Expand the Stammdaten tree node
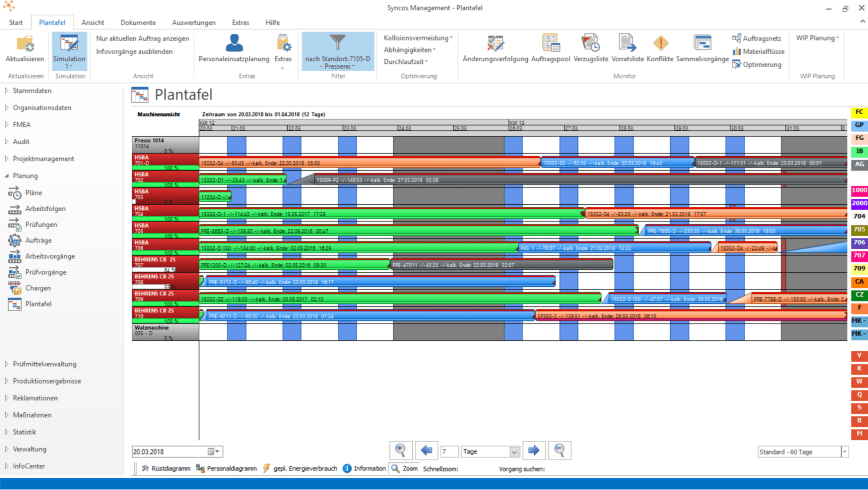The height and width of the screenshot is (490, 868). (x=7, y=90)
